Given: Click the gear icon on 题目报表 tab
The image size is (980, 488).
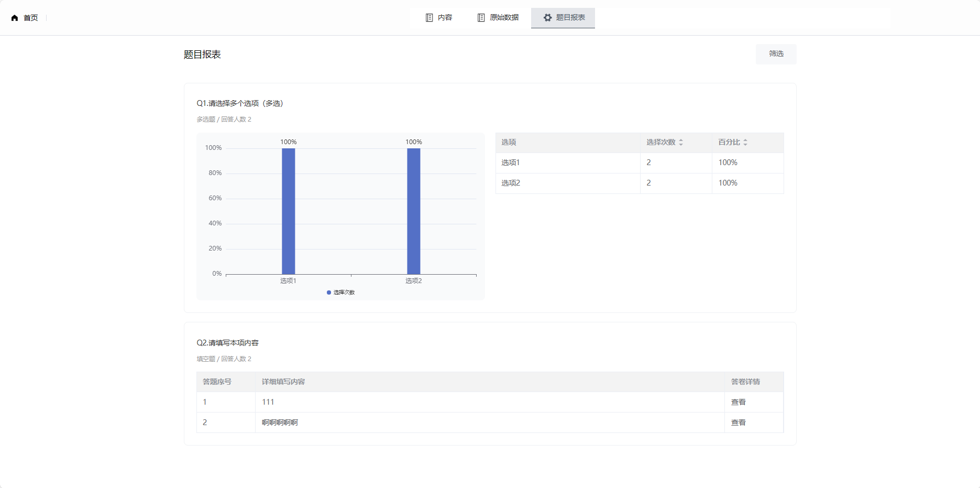Looking at the screenshot, I should [x=547, y=18].
